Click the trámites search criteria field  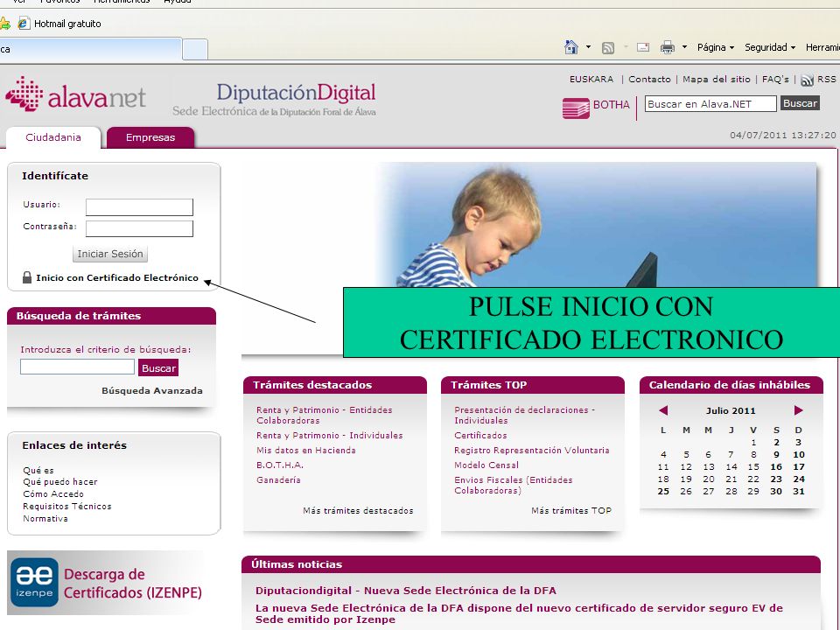coord(77,367)
